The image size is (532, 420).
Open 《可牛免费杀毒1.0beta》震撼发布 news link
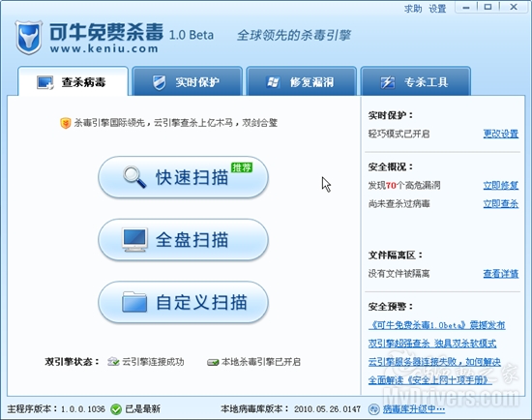click(x=437, y=325)
